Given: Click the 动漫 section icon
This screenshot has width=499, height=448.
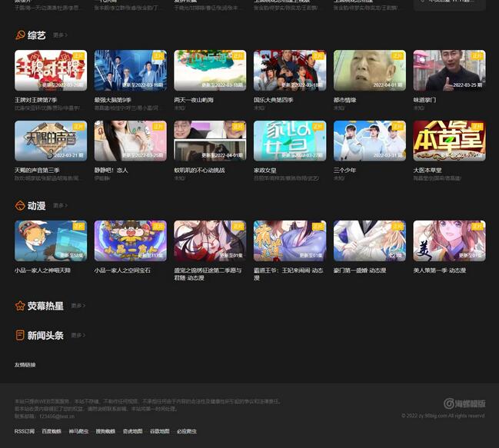Looking at the screenshot, I should pyautogui.click(x=20, y=206).
